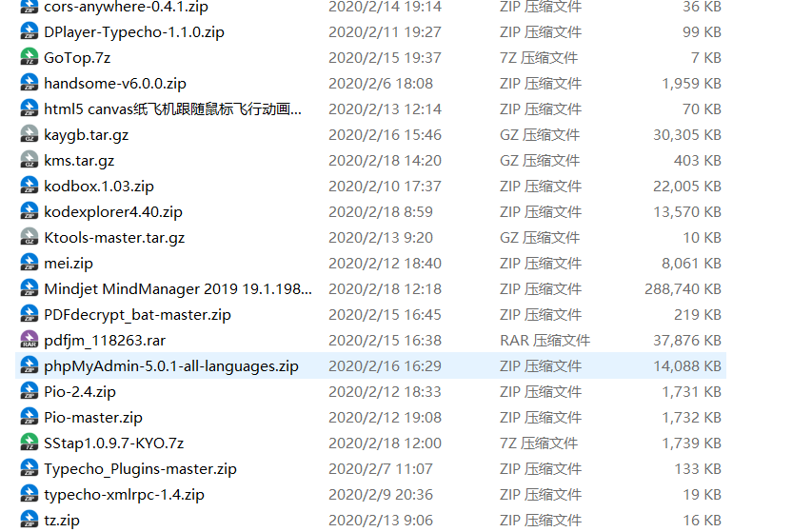Select Typecho_Plugins-master.zip file name
Viewport: 812px width, 532px height.
(140, 469)
